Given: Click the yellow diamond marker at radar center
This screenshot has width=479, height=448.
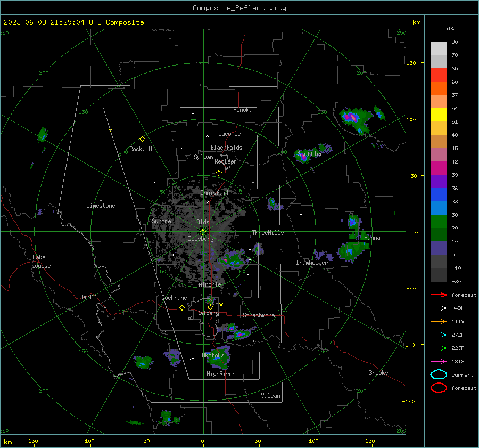Looking at the screenshot, I should (x=203, y=232).
